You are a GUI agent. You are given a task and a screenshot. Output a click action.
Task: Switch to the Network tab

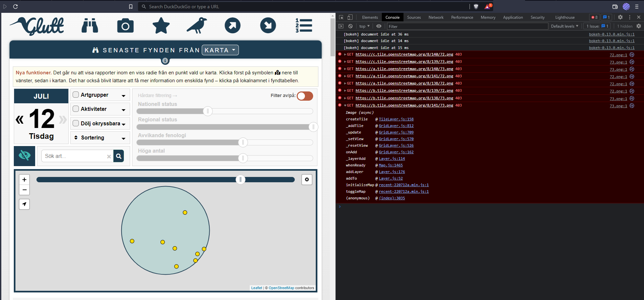click(436, 17)
